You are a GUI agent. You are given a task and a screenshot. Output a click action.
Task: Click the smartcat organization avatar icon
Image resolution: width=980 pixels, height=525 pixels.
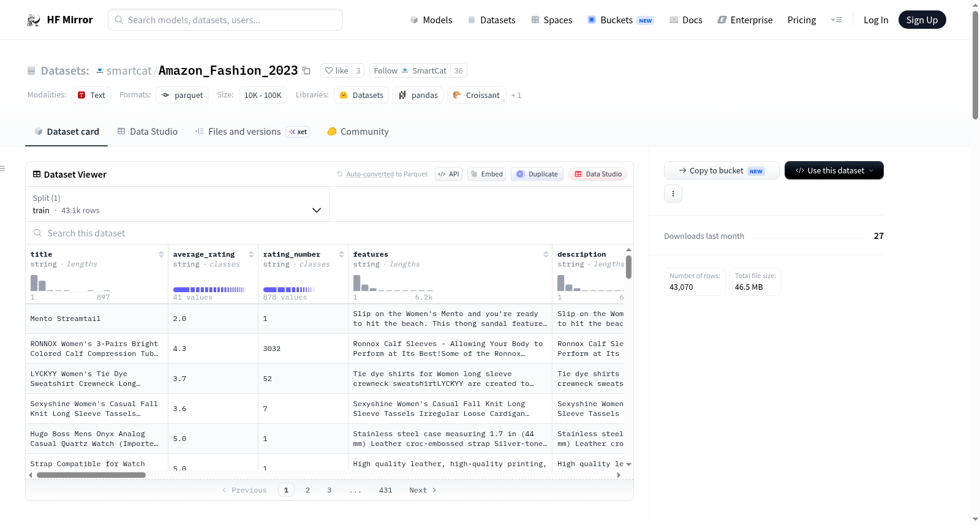pos(100,70)
